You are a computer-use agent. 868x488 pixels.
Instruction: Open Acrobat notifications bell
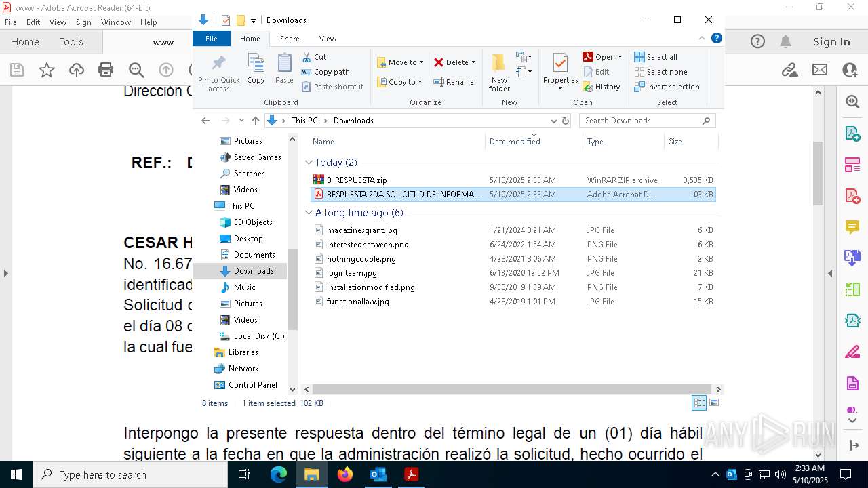(786, 42)
